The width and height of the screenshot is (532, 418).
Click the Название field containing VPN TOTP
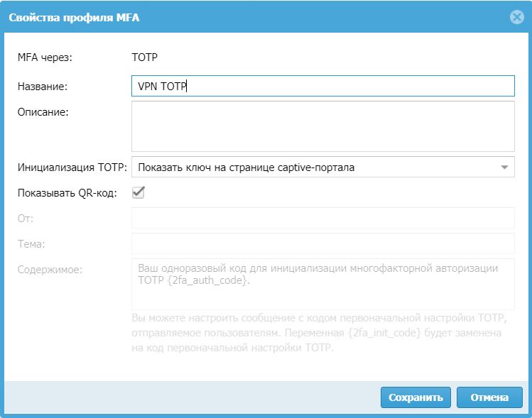click(322, 86)
